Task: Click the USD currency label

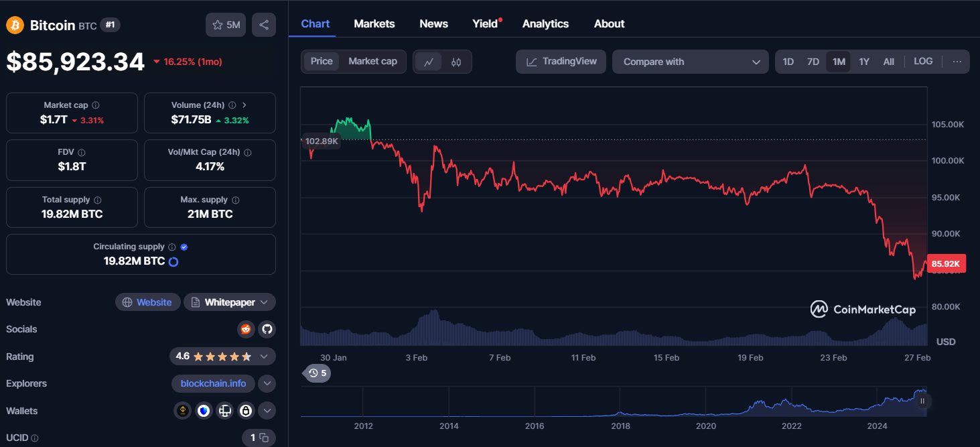Action: [945, 342]
